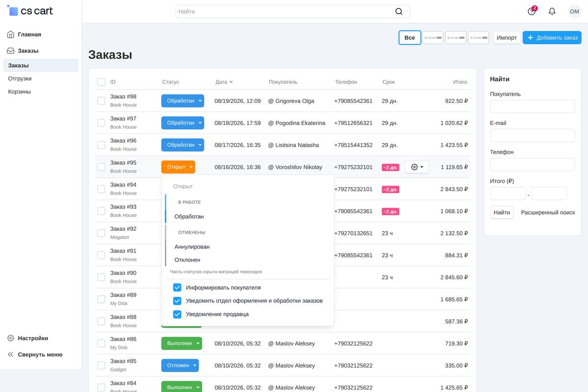
Task: Choose Аннулирован in the status list
Action: tap(192, 247)
